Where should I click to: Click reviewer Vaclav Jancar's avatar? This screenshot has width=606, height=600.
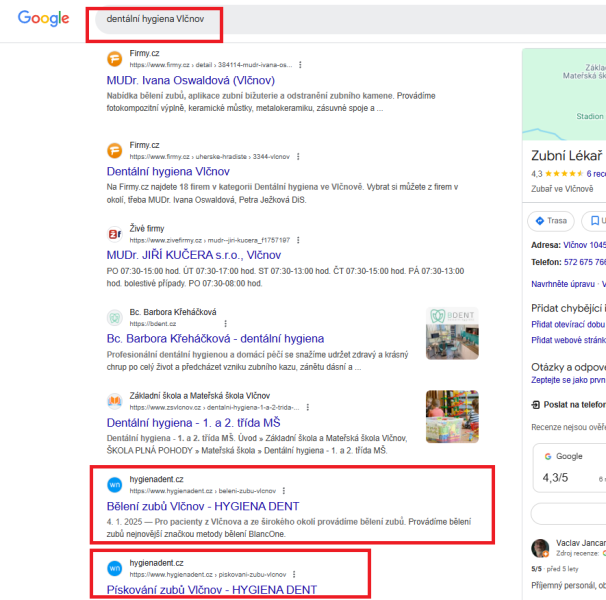(540, 548)
